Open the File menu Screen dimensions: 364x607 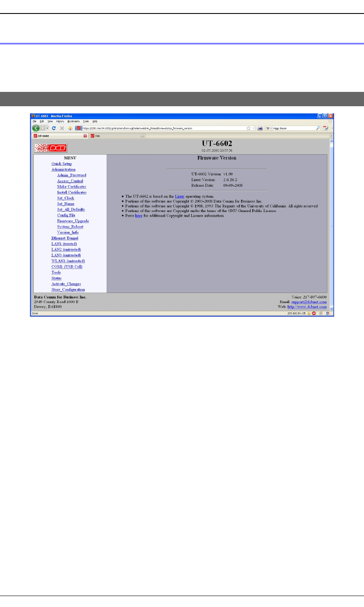pyautogui.click(x=34, y=121)
